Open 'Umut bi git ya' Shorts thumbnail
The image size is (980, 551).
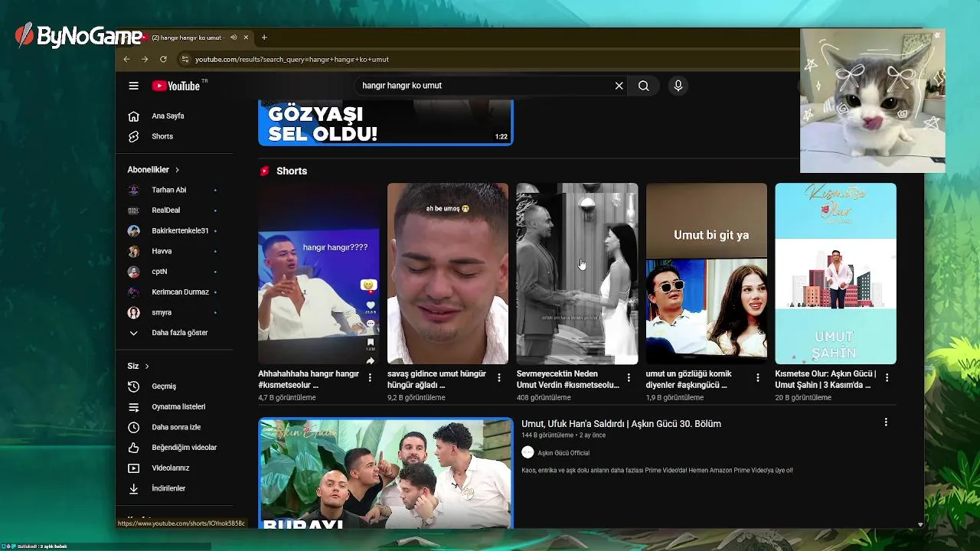pos(707,273)
